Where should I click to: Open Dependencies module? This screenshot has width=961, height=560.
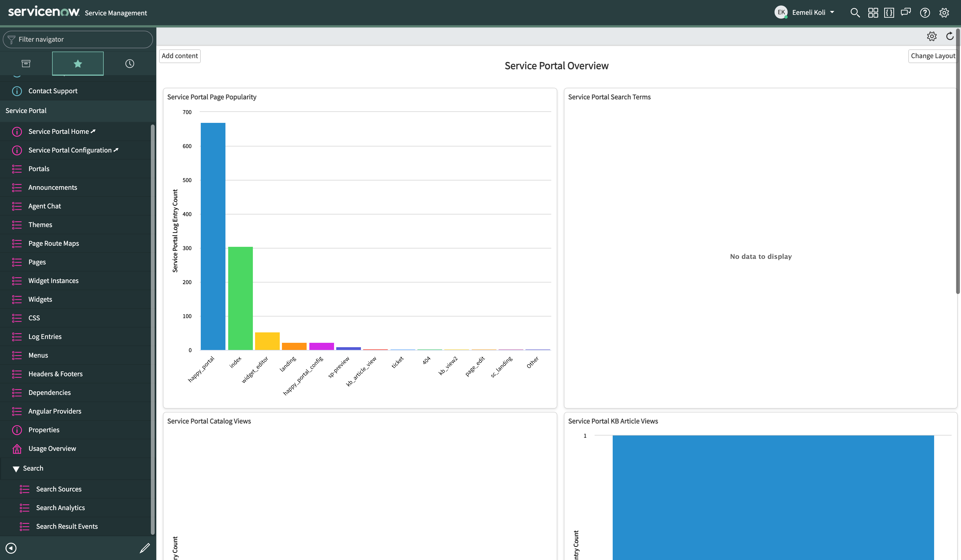(x=50, y=393)
